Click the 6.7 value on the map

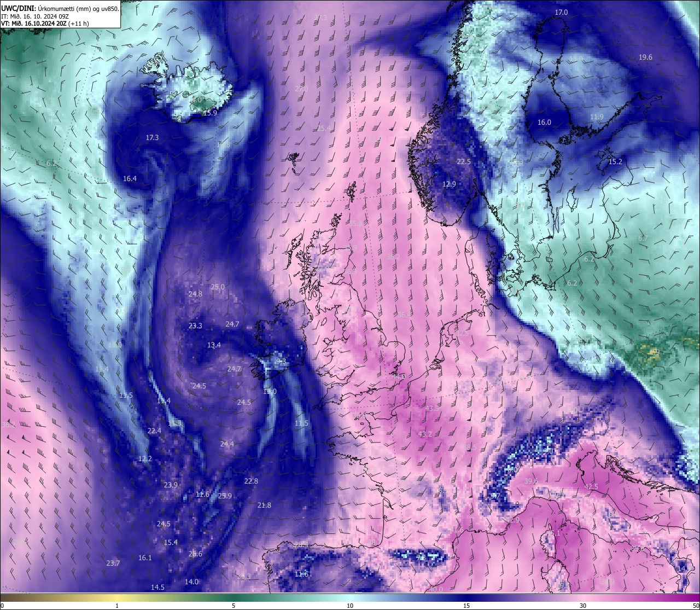[643, 239]
